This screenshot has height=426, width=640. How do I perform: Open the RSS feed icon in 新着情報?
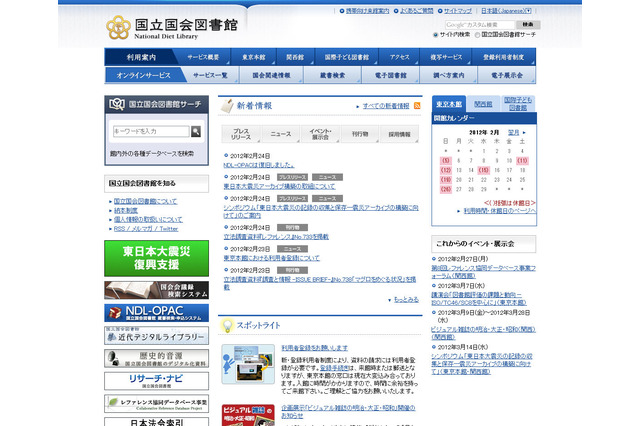(418, 105)
